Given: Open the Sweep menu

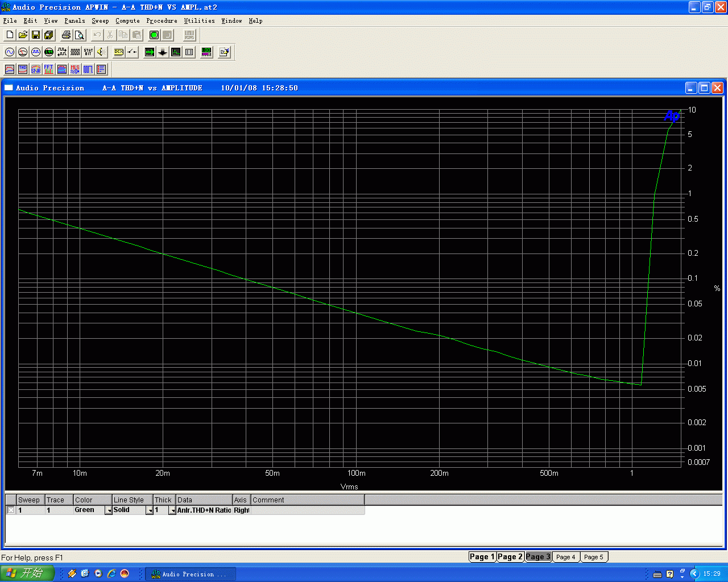Looking at the screenshot, I should pyautogui.click(x=100, y=21).
